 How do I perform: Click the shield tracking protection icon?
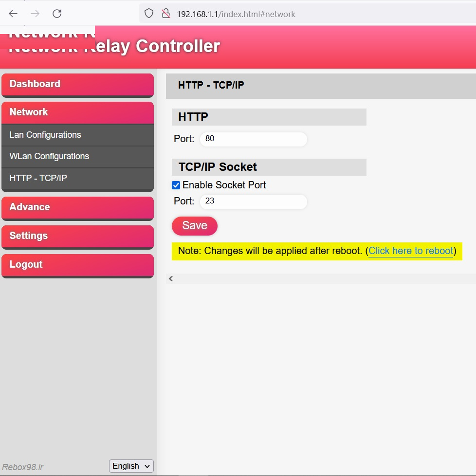point(149,14)
